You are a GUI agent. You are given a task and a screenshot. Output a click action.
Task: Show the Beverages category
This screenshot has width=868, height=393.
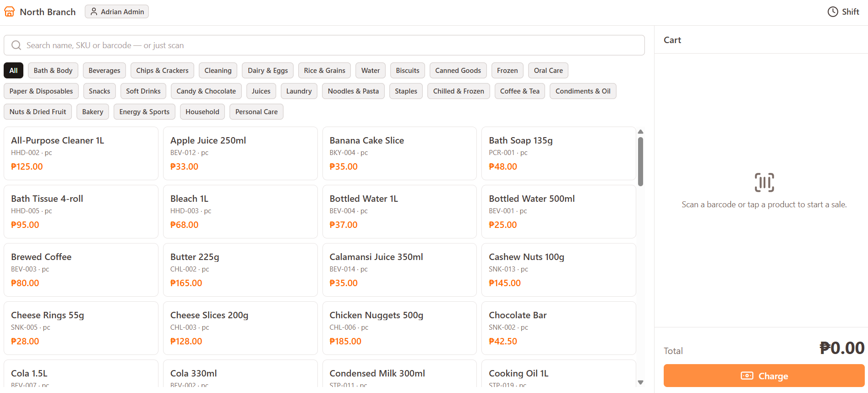point(104,71)
